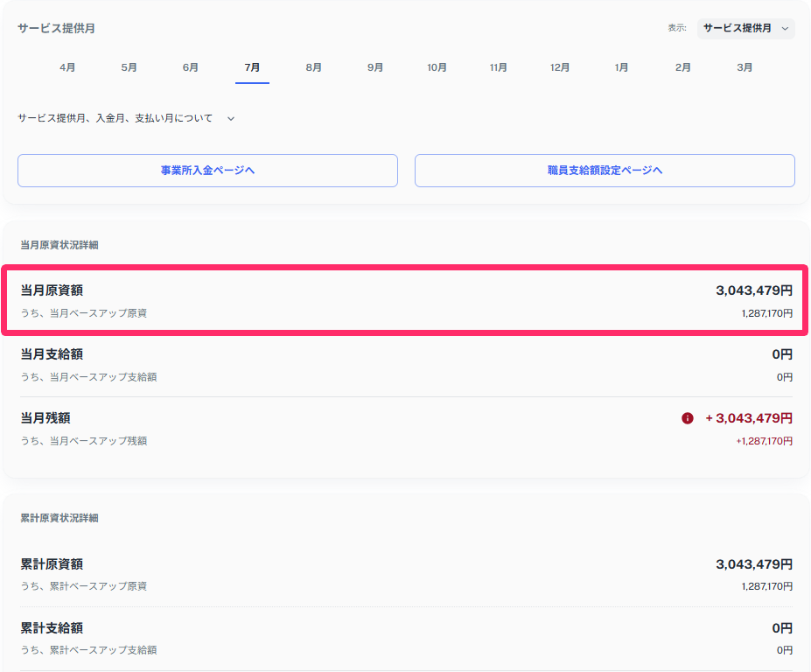This screenshot has height=672, width=811.
Task: Collapse the 表示 selector chevron
Action: [783, 29]
